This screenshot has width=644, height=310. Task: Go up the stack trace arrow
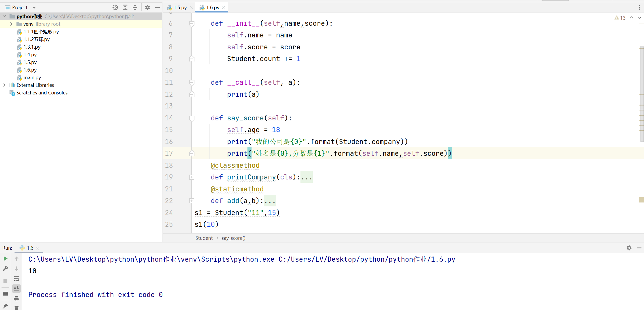pyautogui.click(x=17, y=259)
